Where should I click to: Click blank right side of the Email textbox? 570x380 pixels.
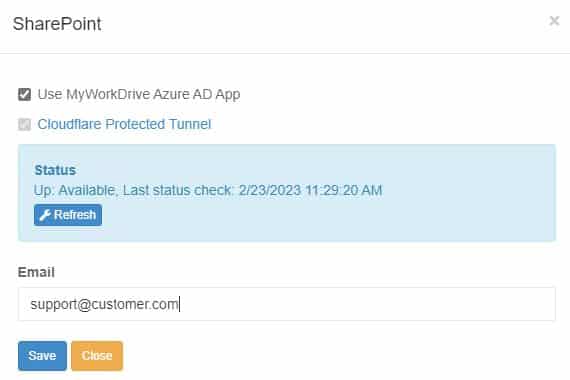[x=400, y=304]
